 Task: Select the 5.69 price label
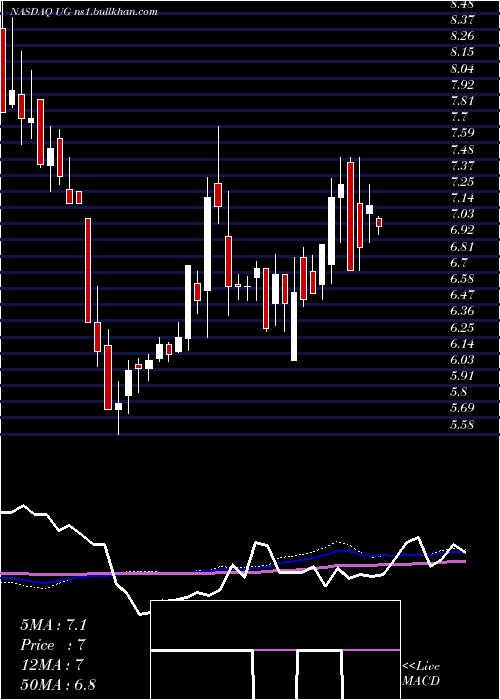[x=463, y=408]
